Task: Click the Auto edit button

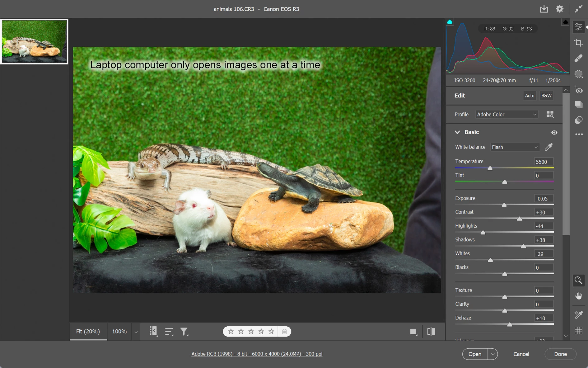Action: click(529, 96)
